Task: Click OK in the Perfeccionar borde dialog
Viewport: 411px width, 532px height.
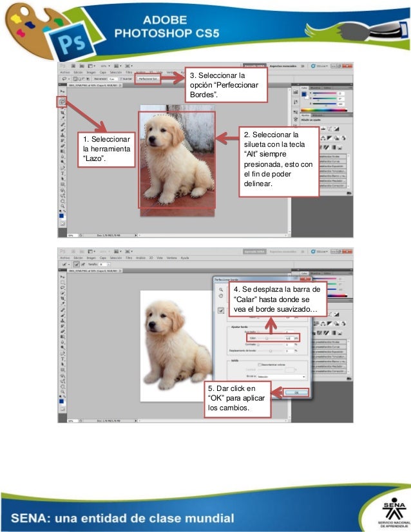Action: click(x=296, y=392)
